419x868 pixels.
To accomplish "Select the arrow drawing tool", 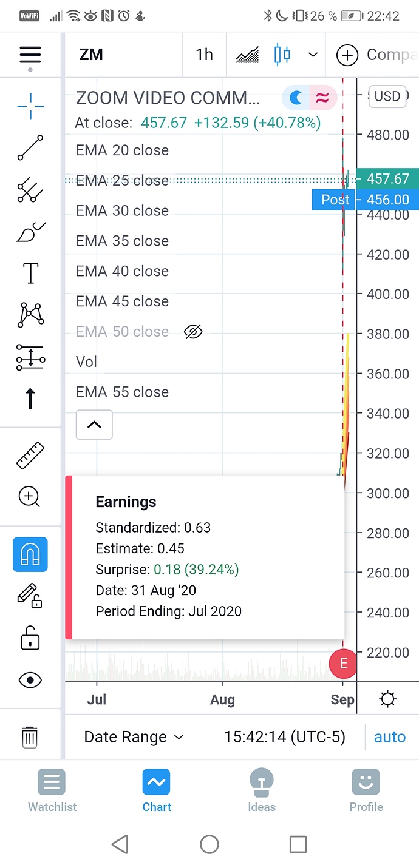I will [30, 399].
